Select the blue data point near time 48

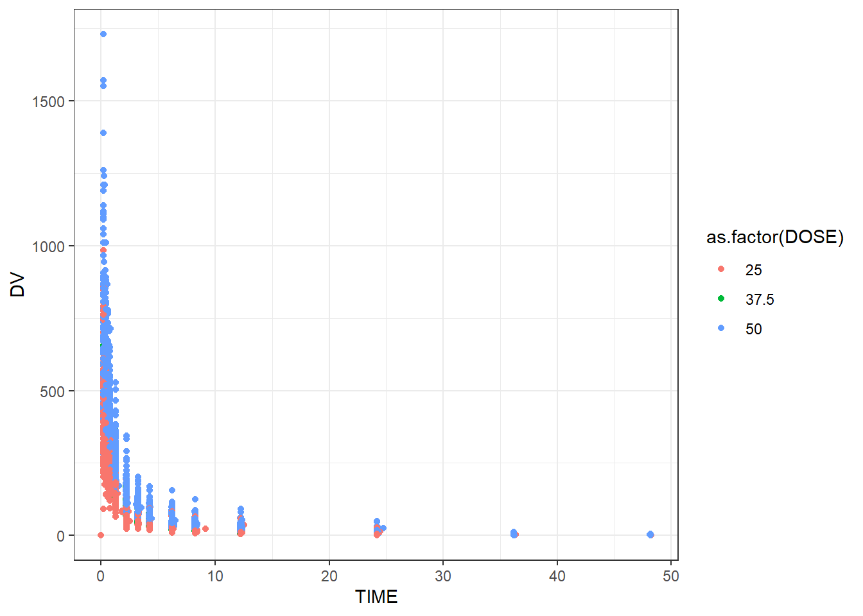[x=650, y=535]
